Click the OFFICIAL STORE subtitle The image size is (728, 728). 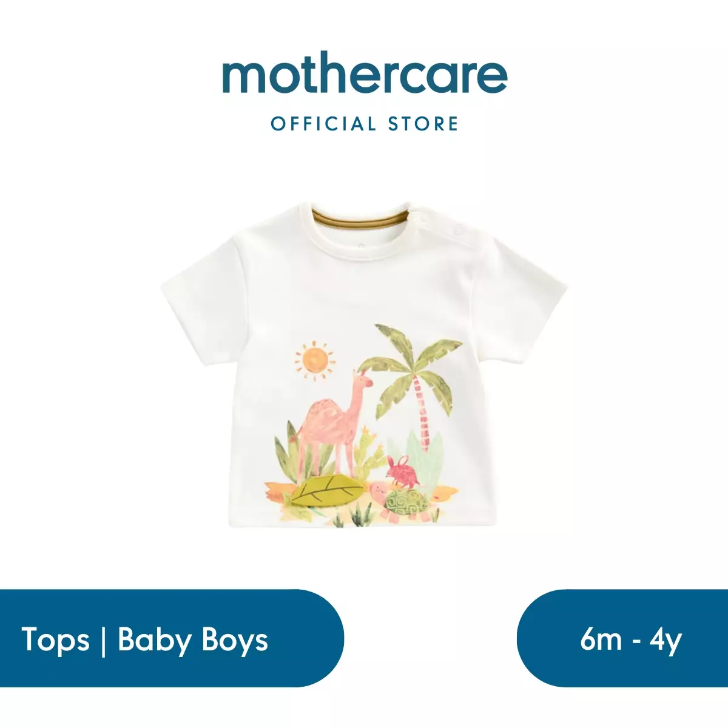365,124
